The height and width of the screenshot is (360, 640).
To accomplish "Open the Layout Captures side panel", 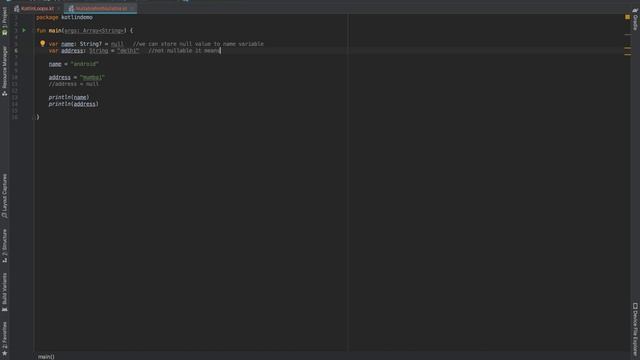I will pyautogui.click(x=4, y=196).
